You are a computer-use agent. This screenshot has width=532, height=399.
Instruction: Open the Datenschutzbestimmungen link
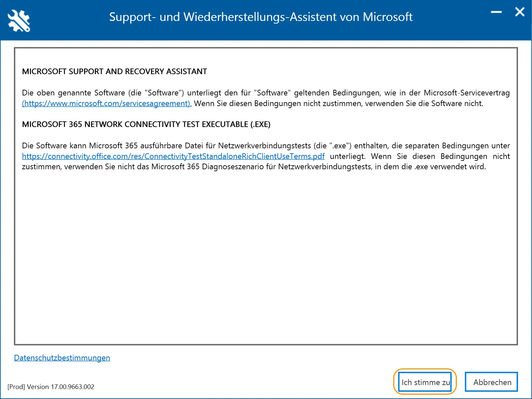(62, 358)
